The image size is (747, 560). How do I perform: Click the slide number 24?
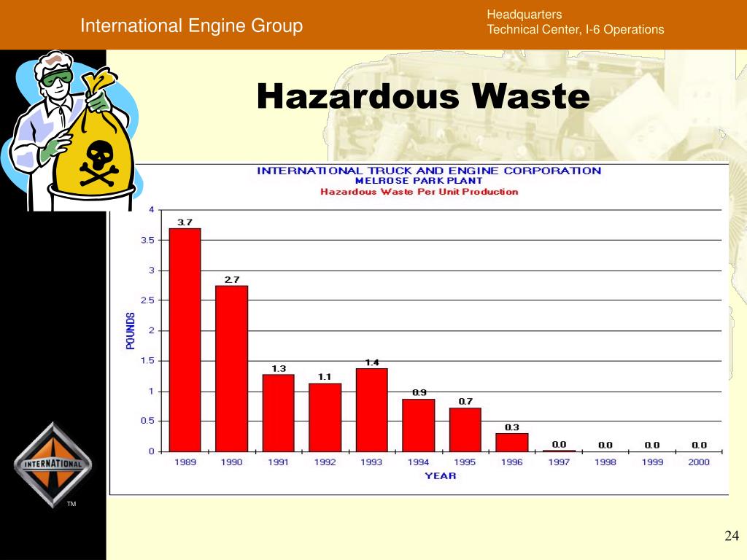click(x=731, y=536)
